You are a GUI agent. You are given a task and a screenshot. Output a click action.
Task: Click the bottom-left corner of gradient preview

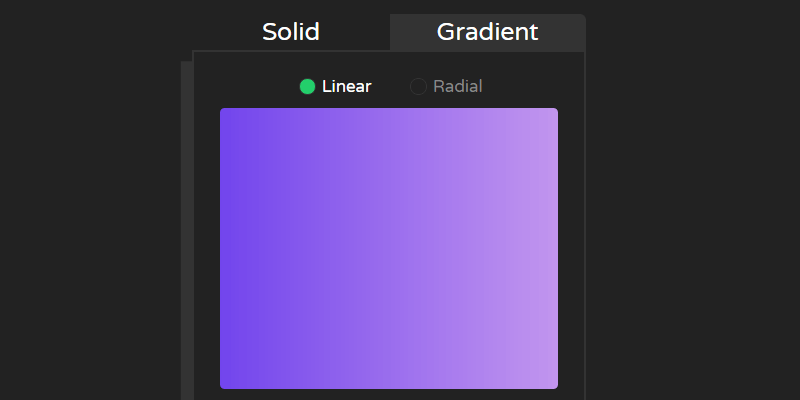(224, 385)
